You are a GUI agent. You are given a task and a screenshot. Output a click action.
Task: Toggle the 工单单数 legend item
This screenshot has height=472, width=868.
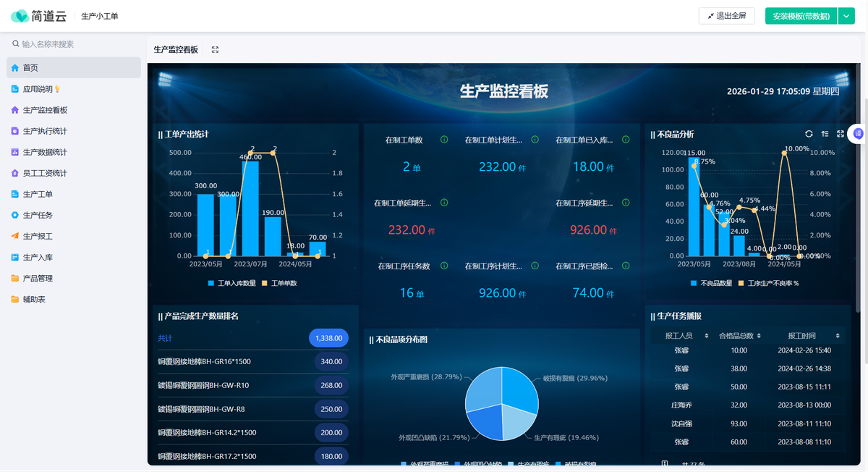(279, 283)
